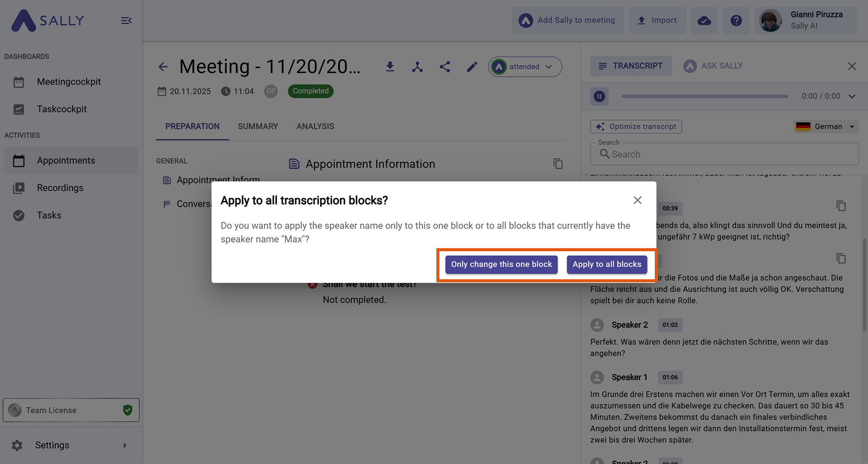
Task: Expand the audio player options chevron
Action: (x=852, y=96)
